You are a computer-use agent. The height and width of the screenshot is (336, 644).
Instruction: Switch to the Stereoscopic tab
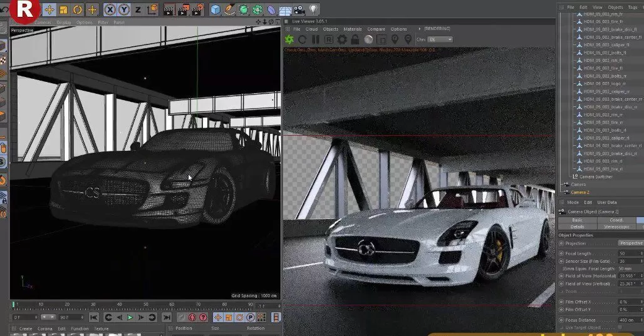(x=617, y=227)
